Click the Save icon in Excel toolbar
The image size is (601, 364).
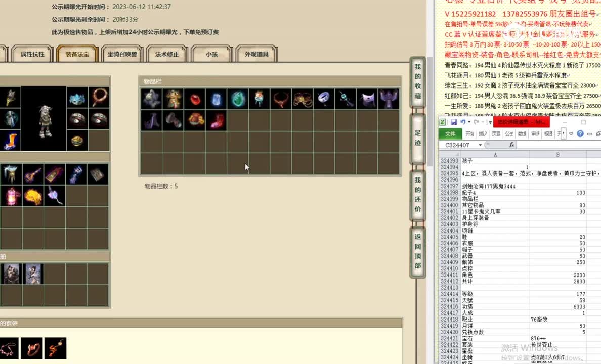[x=454, y=122]
